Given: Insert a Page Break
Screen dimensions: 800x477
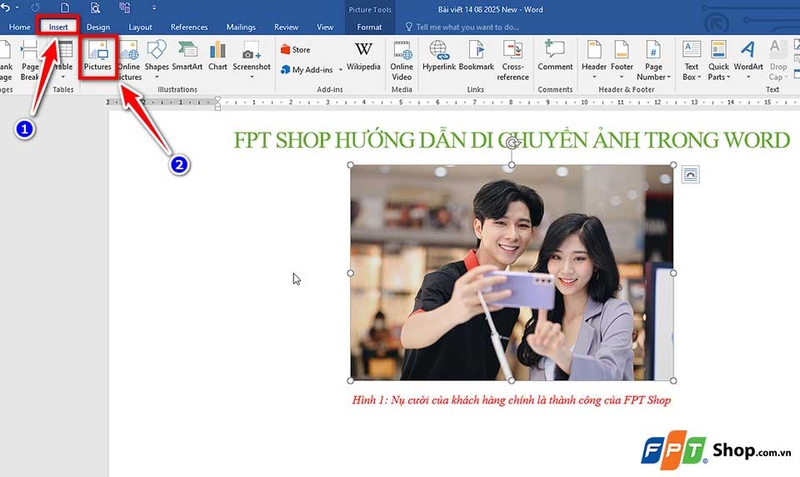Looking at the screenshot, I should coord(29,61).
